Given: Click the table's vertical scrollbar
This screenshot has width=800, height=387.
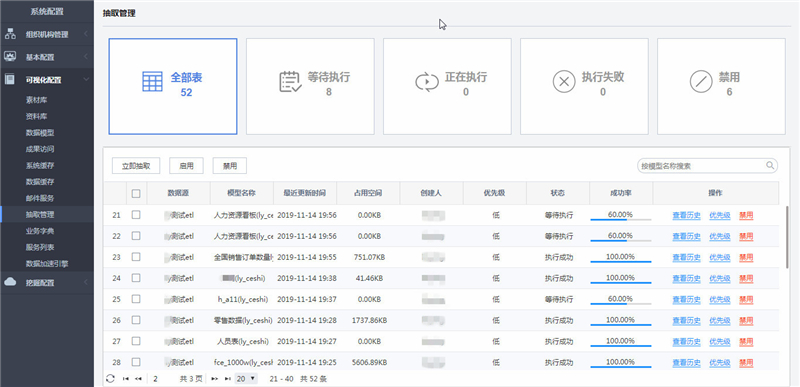Looking at the screenshot, I should (x=788, y=237).
